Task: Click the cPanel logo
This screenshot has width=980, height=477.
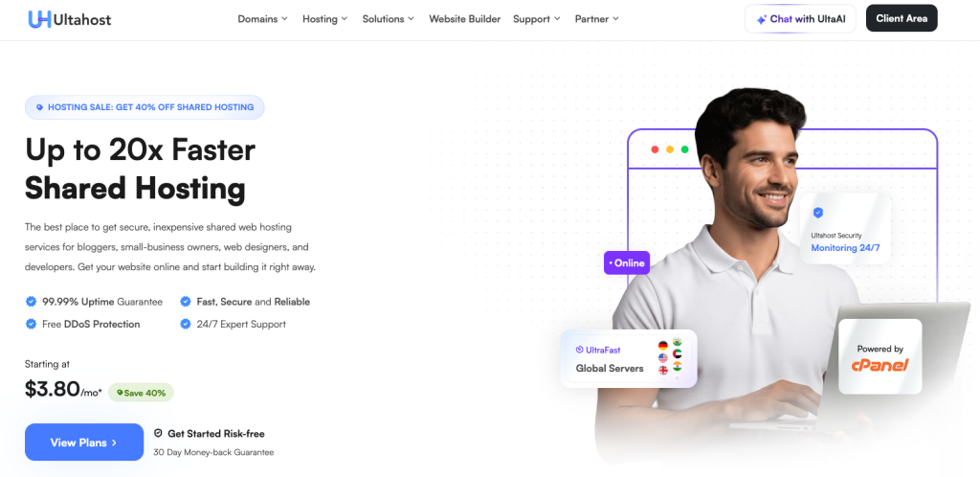Action: click(880, 365)
